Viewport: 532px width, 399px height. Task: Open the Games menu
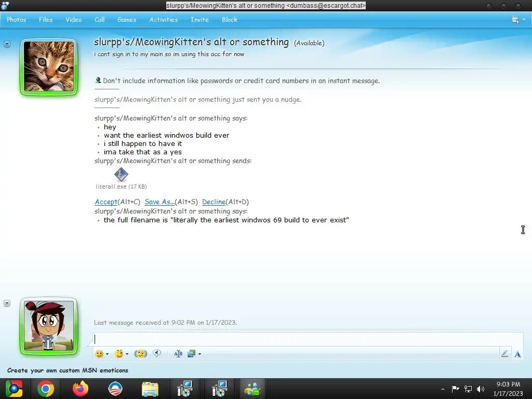pyautogui.click(x=127, y=20)
